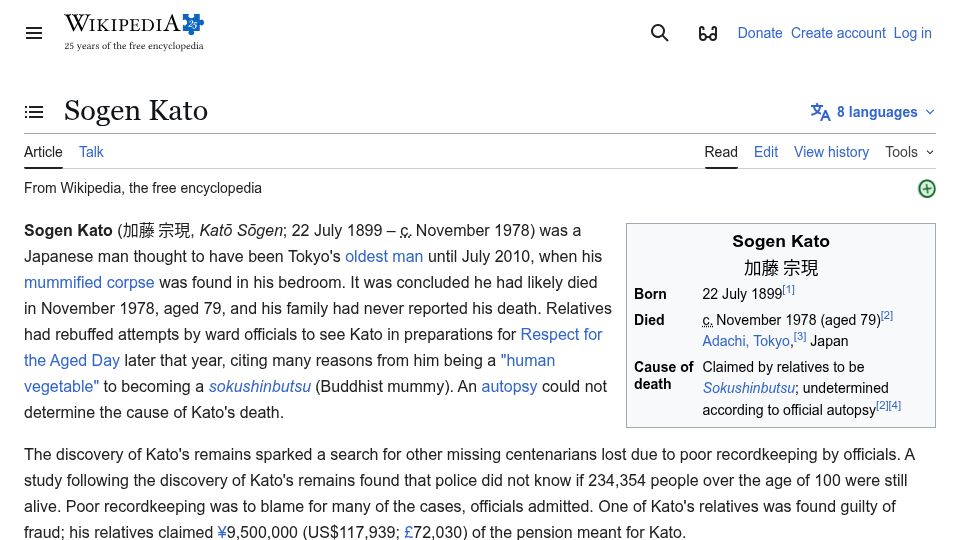
Task: Open the appearance glasses icon
Action: [x=708, y=33]
